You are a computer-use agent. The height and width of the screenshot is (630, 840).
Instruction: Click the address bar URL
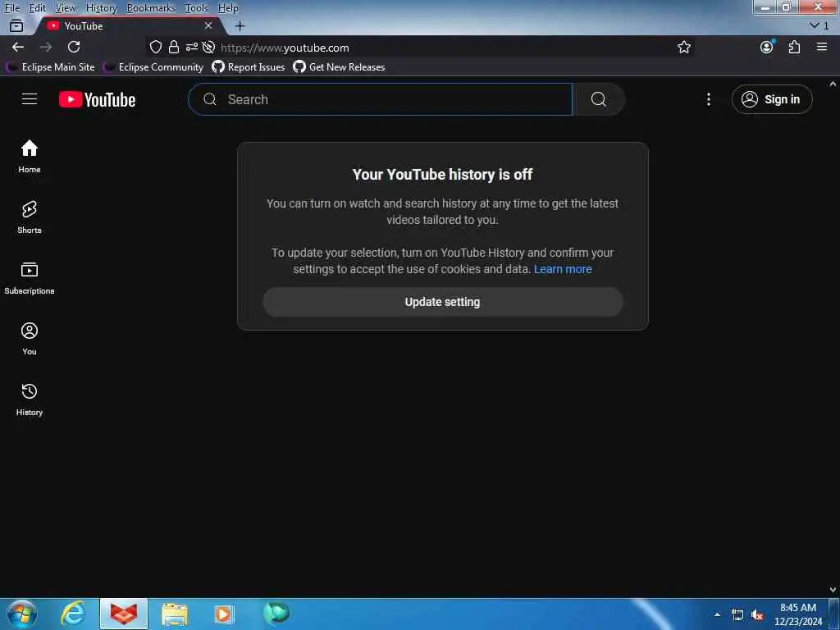click(x=285, y=48)
